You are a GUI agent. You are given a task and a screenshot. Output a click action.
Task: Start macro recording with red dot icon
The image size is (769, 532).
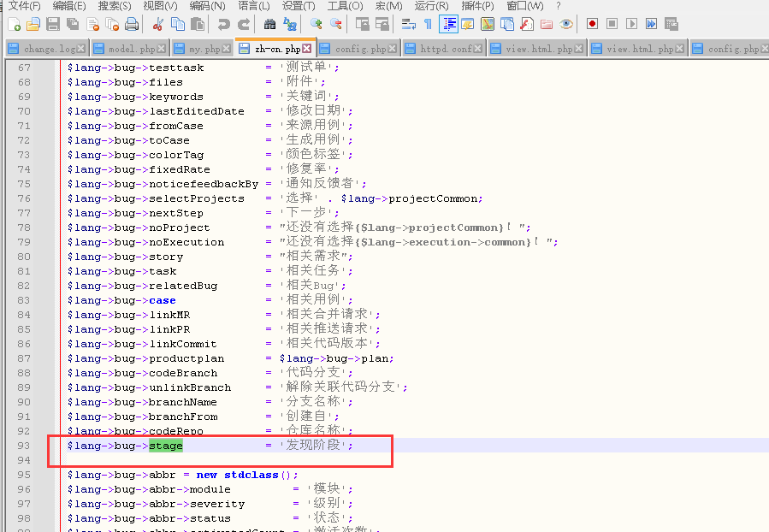[592, 24]
